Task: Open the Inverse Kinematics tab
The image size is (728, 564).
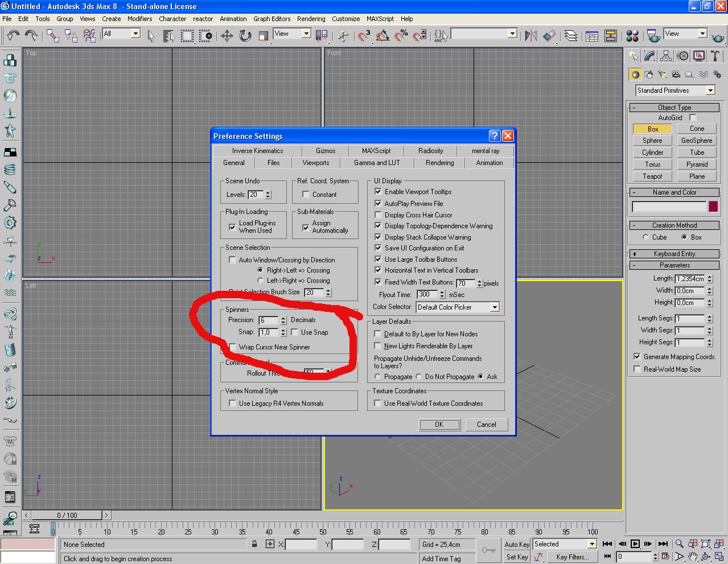Action: tap(257, 151)
